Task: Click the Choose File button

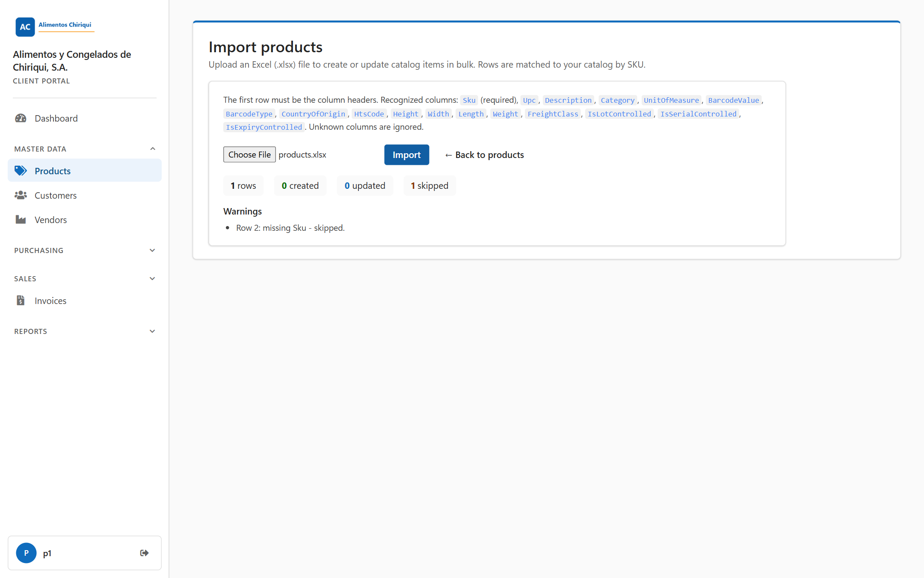Action: point(249,155)
